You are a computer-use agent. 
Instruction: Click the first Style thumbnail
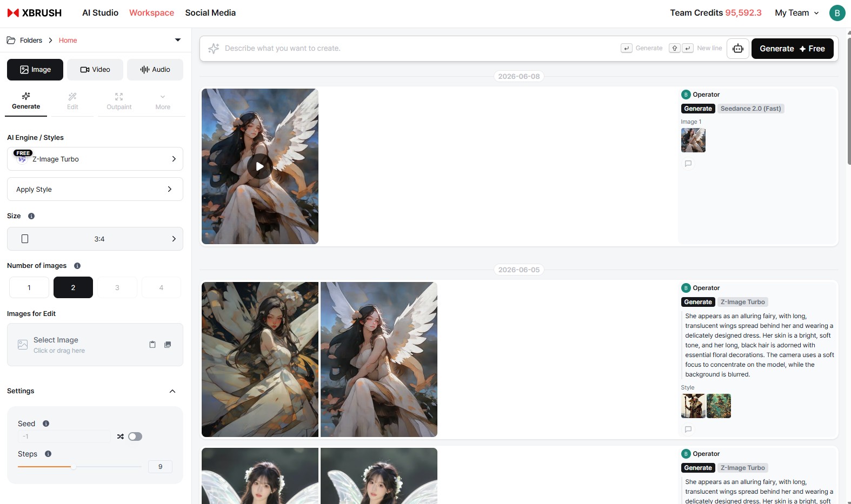click(693, 406)
